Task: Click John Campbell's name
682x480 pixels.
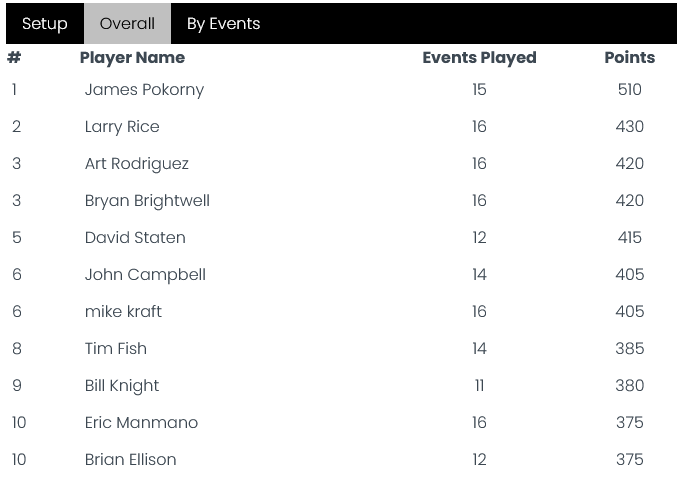Action: coord(145,275)
